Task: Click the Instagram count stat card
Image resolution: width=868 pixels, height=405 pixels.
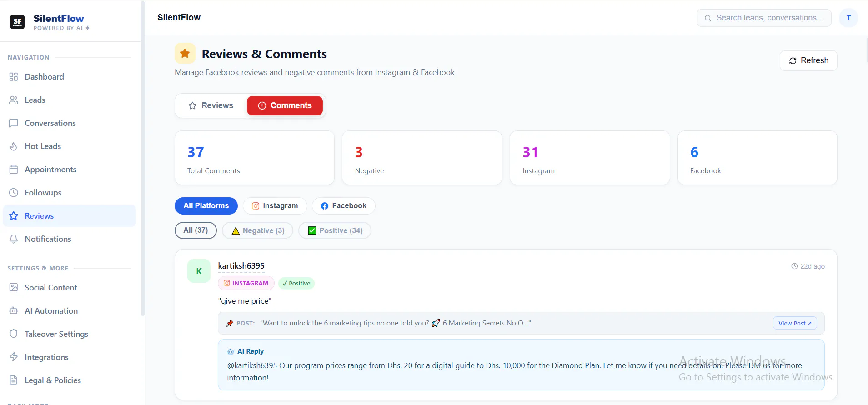Action: click(590, 158)
